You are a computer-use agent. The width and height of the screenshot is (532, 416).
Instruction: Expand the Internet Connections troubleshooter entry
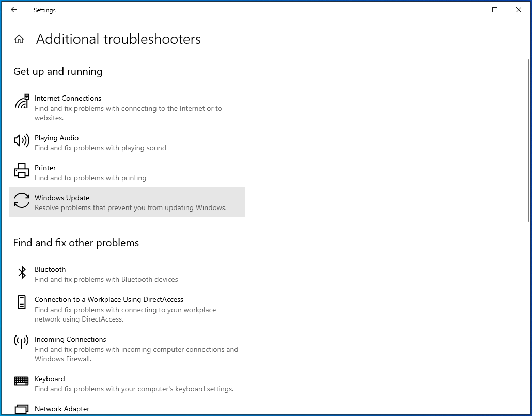68,98
